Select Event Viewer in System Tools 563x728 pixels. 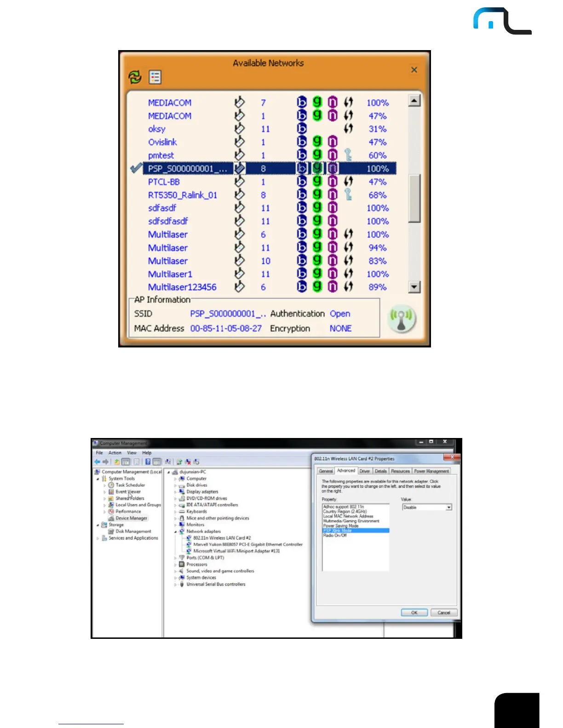(128, 492)
